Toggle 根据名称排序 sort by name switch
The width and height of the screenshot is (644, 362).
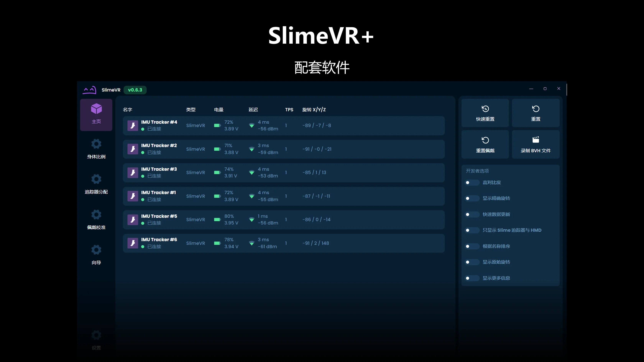[x=472, y=246]
